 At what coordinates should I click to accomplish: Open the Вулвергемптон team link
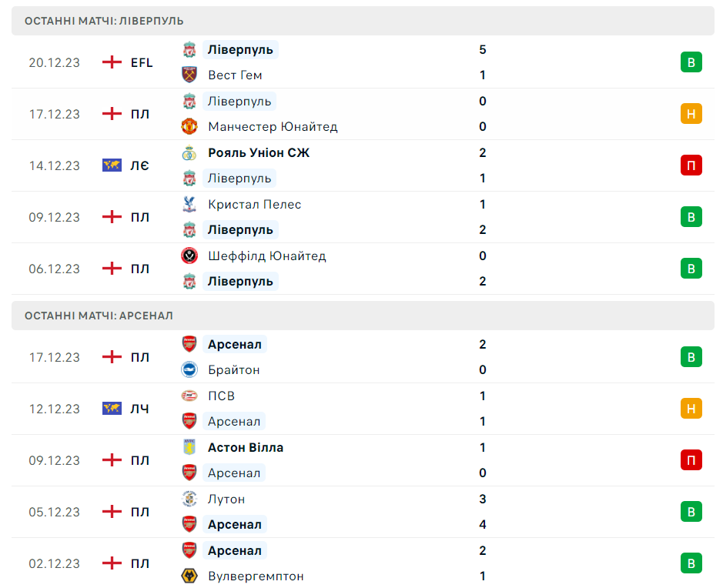coord(256,576)
